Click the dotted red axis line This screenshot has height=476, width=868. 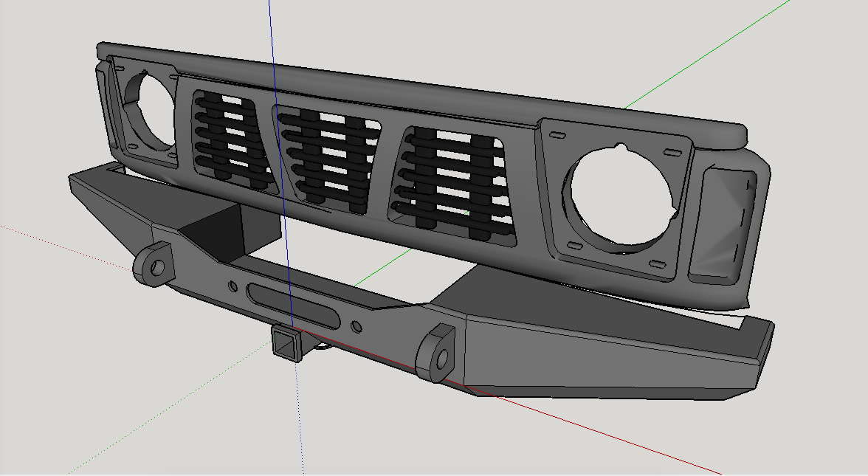pos(66,248)
